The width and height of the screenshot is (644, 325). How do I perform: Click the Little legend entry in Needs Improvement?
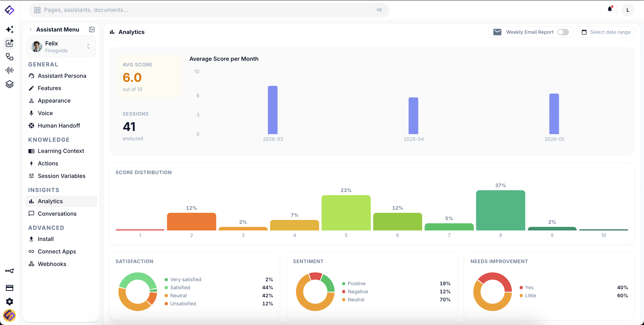574,295
